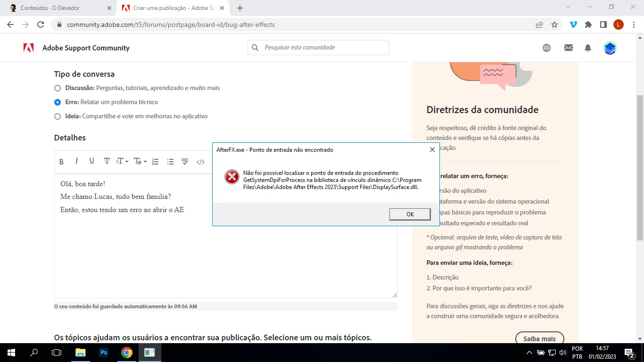Click the Saiba mais button

click(540, 338)
